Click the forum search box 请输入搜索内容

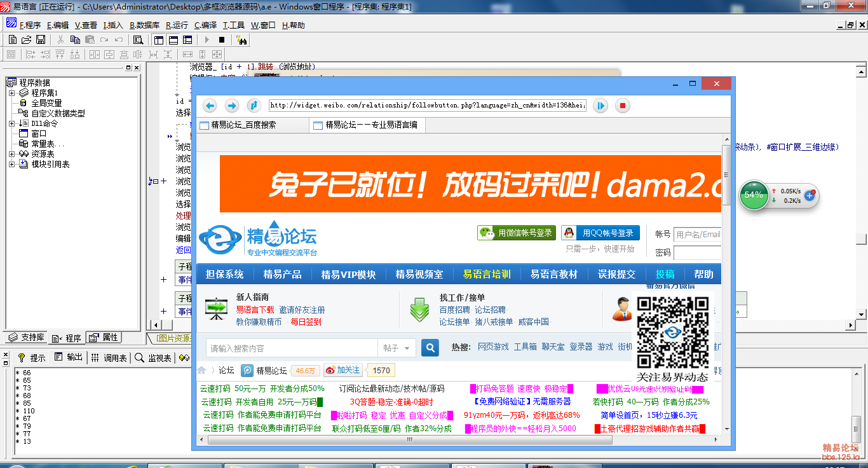(x=292, y=348)
